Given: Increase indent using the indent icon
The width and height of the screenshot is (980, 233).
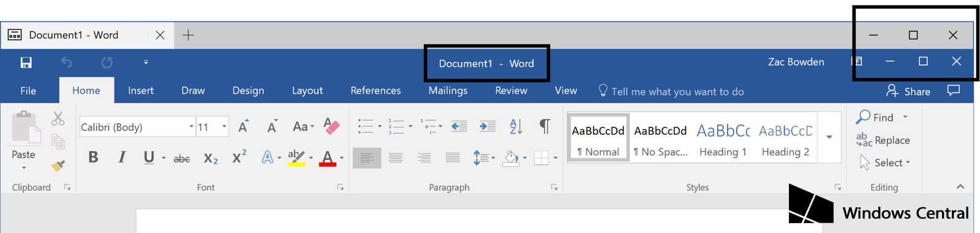Looking at the screenshot, I should pos(488,126).
